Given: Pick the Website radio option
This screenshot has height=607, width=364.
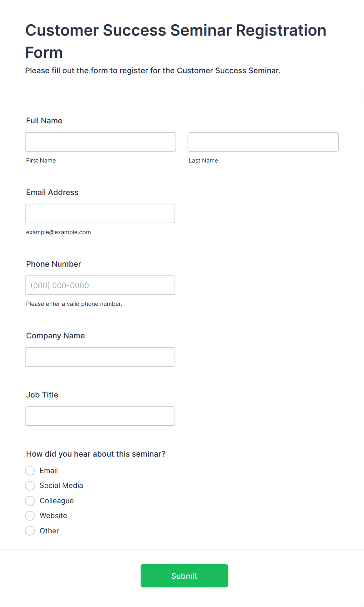Looking at the screenshot, I should point(30,516).
